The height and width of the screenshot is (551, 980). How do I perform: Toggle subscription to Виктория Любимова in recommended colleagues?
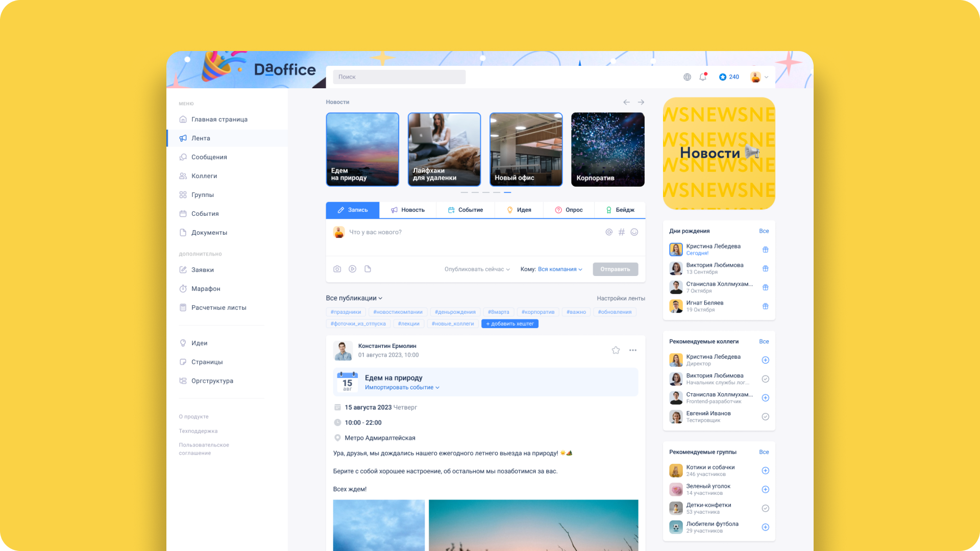[765, 379]
